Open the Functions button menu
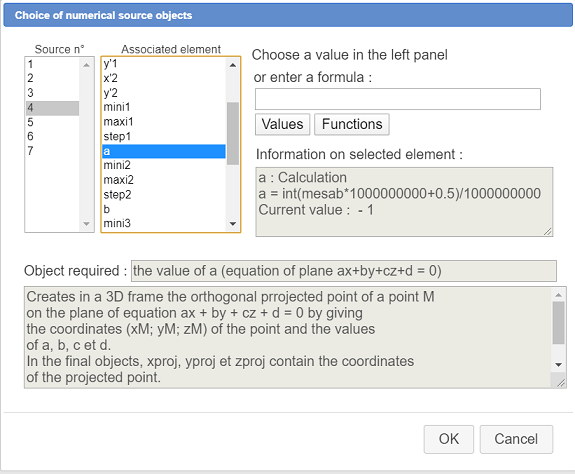 (352, 124)
